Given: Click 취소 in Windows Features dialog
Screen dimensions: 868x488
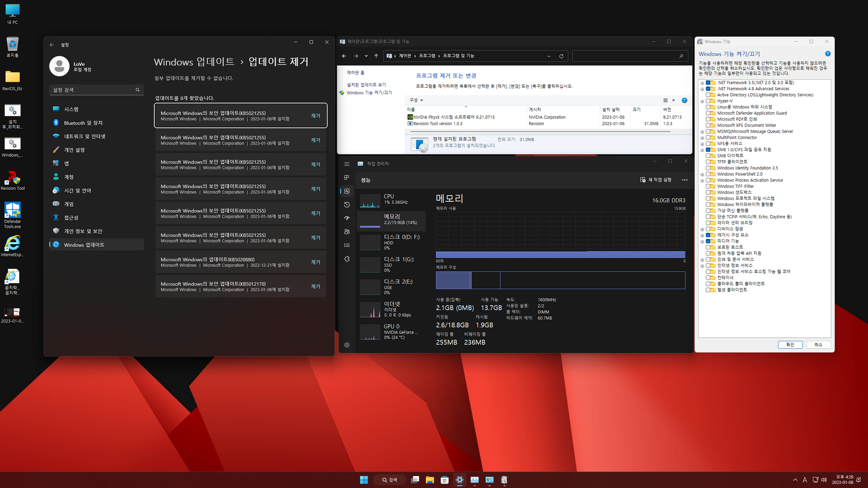Looking at the screenshot, I should coord(818,345).
